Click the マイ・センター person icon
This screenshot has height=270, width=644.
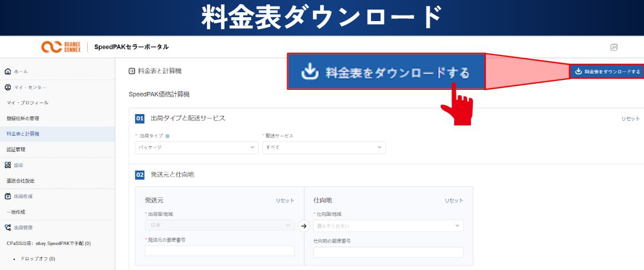(x=8, y=87)
